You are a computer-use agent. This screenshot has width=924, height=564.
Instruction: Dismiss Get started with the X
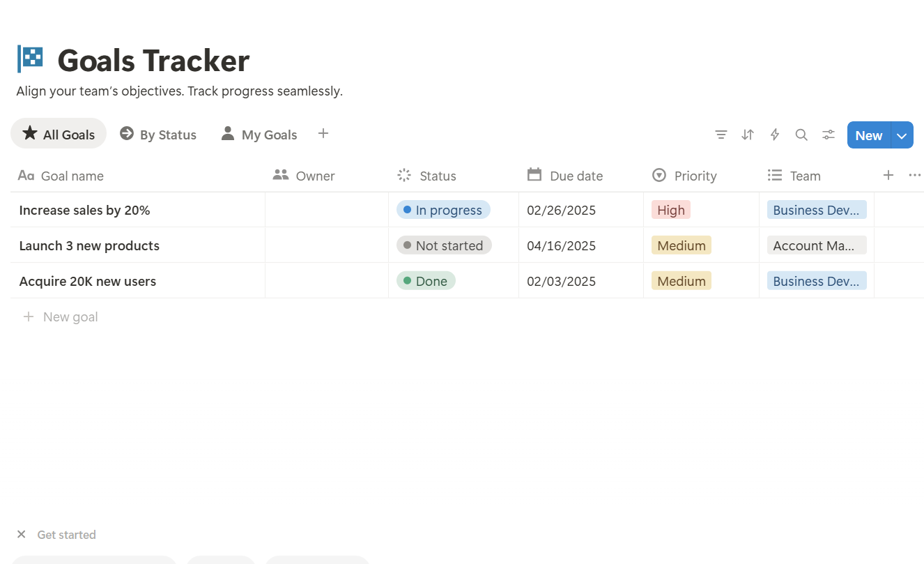click(21, 534)
